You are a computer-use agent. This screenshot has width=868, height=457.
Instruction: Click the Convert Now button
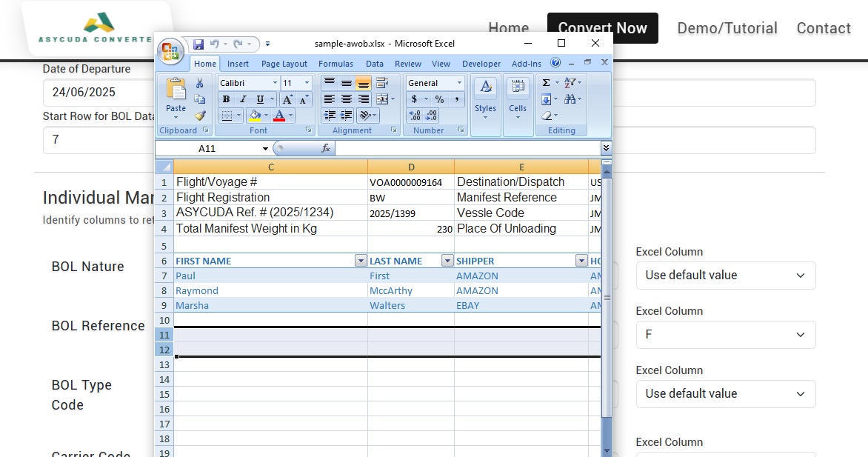(x=602, y=28)
